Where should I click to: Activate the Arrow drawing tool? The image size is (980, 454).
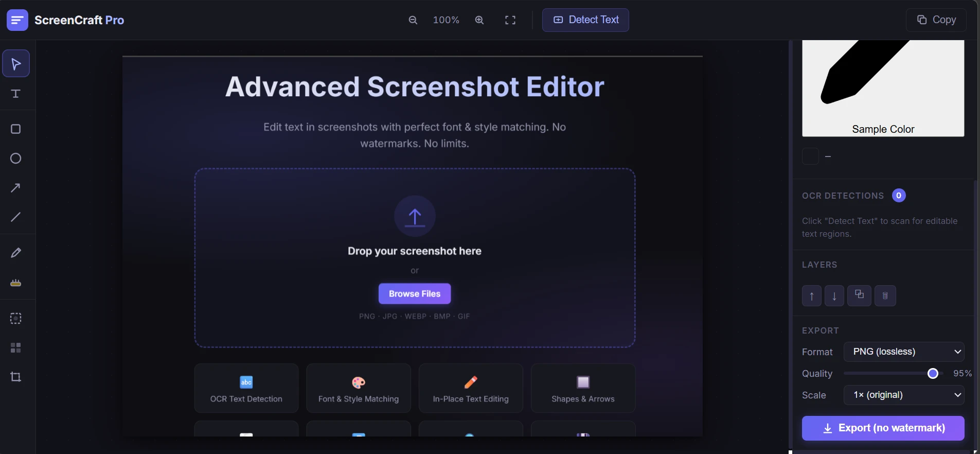point(16,188)
